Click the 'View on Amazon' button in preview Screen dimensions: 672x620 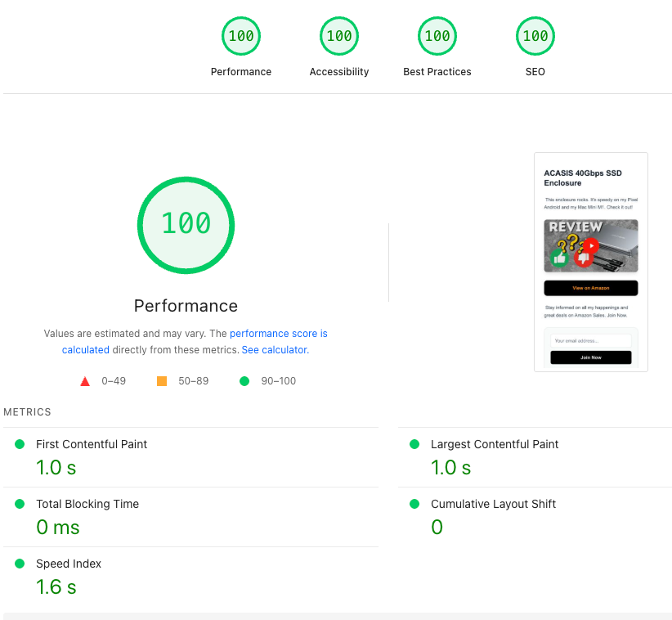tap(591, 287)
